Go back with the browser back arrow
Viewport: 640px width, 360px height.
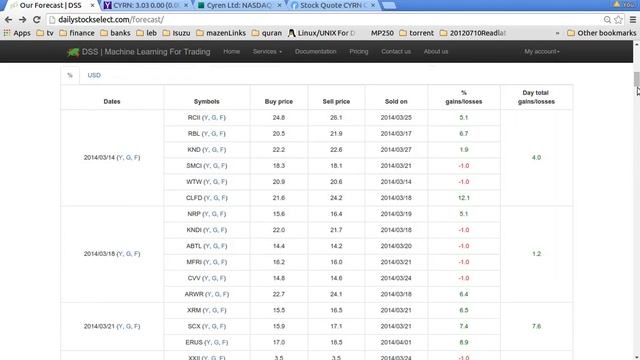tap(8, 20)
